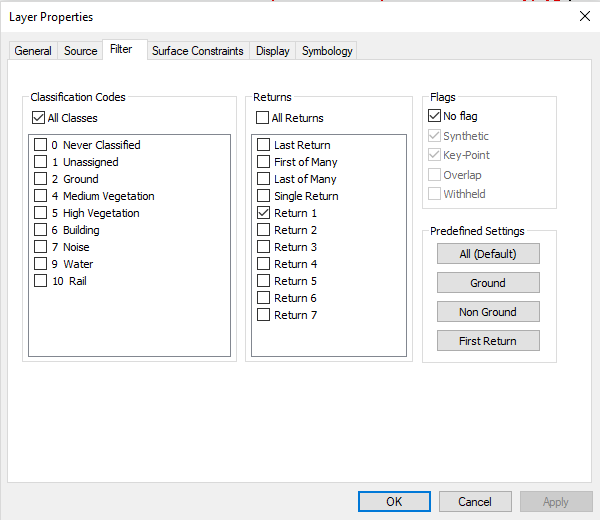Apply the First Return predefined setting
The width and height of the screenshot is (600, 520).
(x=488, y=341)
